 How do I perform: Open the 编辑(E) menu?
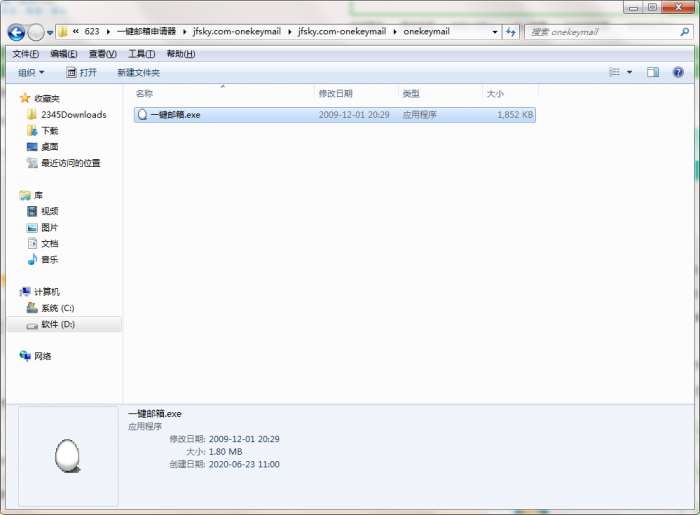click(x=64, y=54)
